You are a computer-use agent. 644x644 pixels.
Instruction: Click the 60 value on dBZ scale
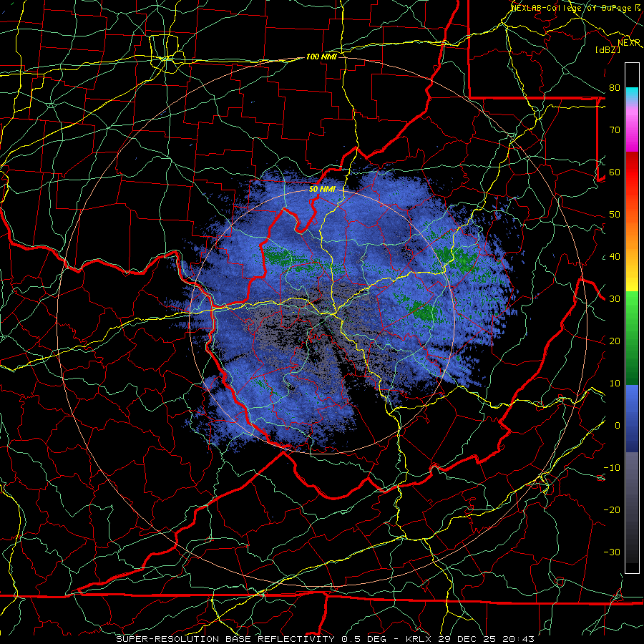click(615, 172)
